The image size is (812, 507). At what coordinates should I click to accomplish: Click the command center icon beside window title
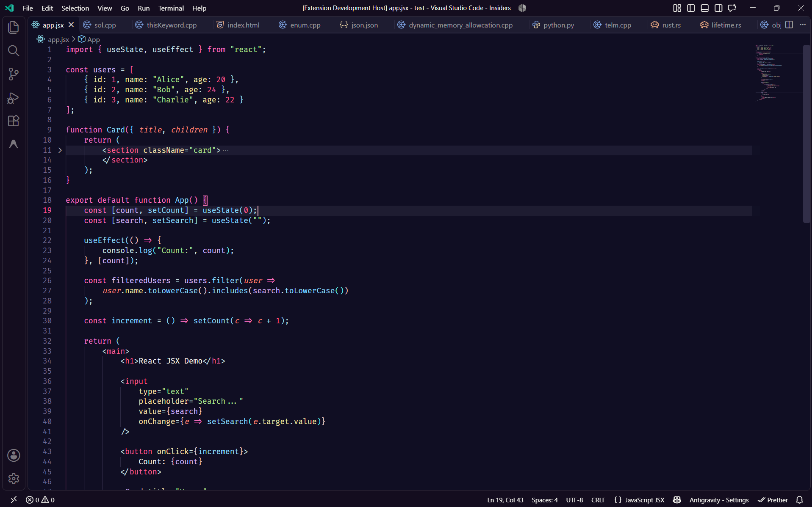point(522,8)
